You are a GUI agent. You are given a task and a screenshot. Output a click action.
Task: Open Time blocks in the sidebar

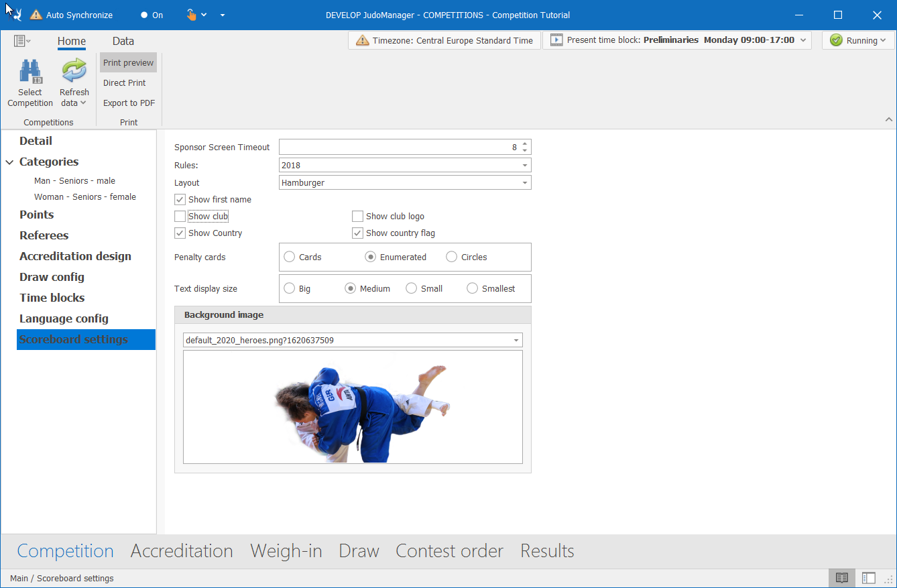[x=52, y=298]
